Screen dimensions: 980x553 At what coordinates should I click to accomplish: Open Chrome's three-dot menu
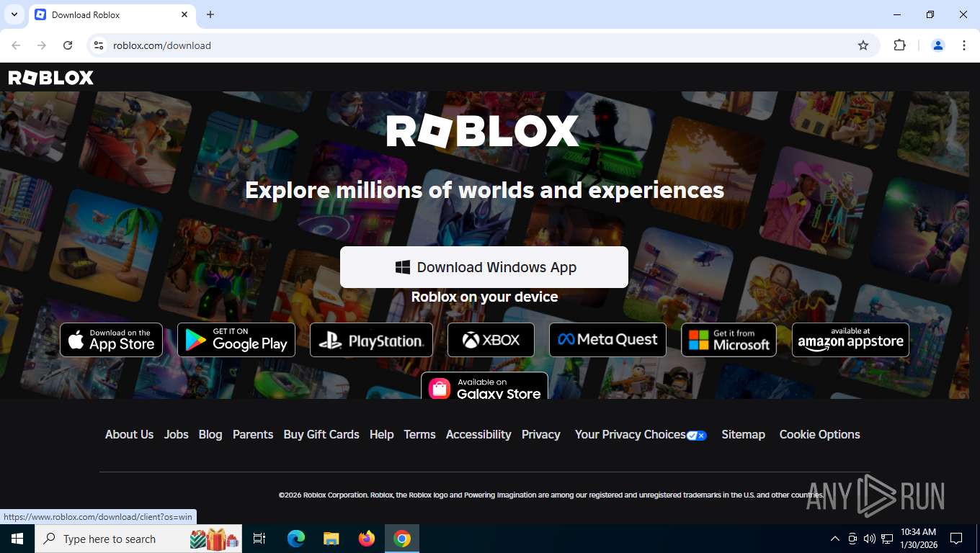tap(964, 45)
